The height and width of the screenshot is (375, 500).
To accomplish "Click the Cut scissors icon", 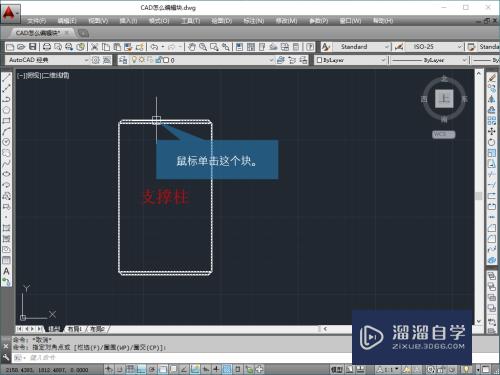I will (x=94, y=47).
